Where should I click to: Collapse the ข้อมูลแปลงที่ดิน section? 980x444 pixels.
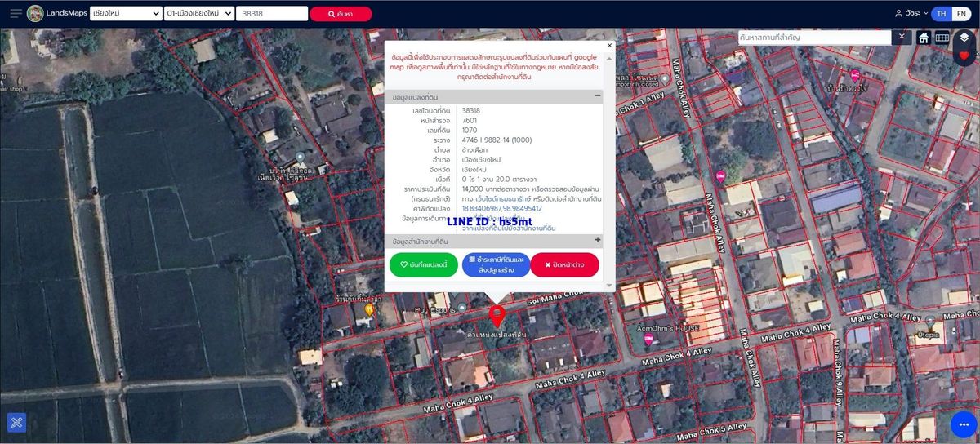[x=598, y=96]
